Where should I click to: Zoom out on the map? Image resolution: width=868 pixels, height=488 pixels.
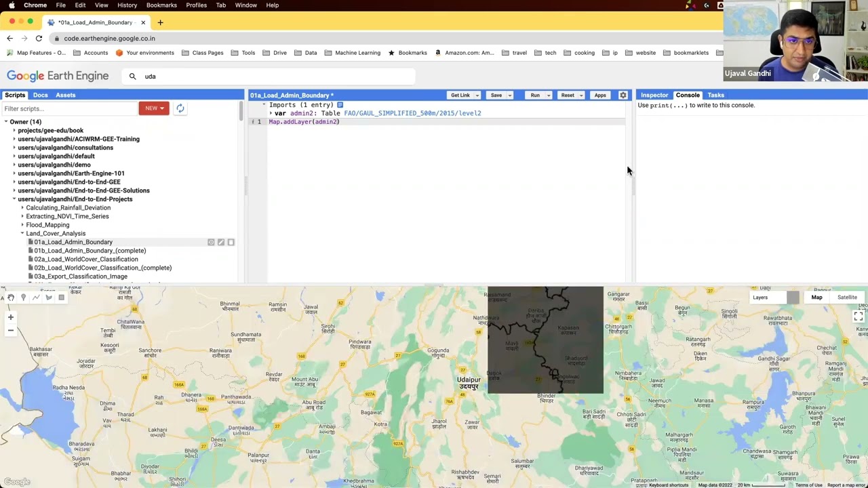tap(10, 330)
